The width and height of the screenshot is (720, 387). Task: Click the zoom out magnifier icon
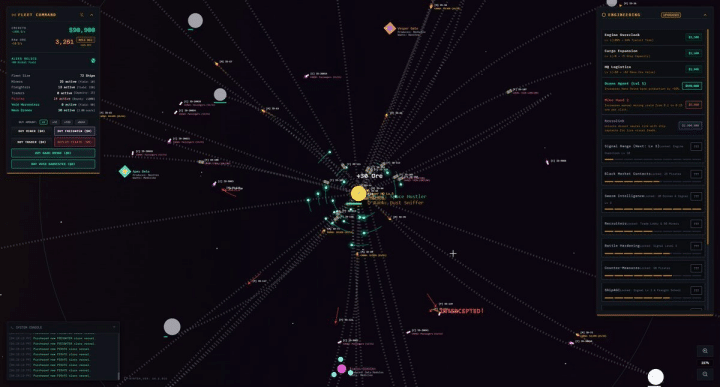tap(705, 374)
